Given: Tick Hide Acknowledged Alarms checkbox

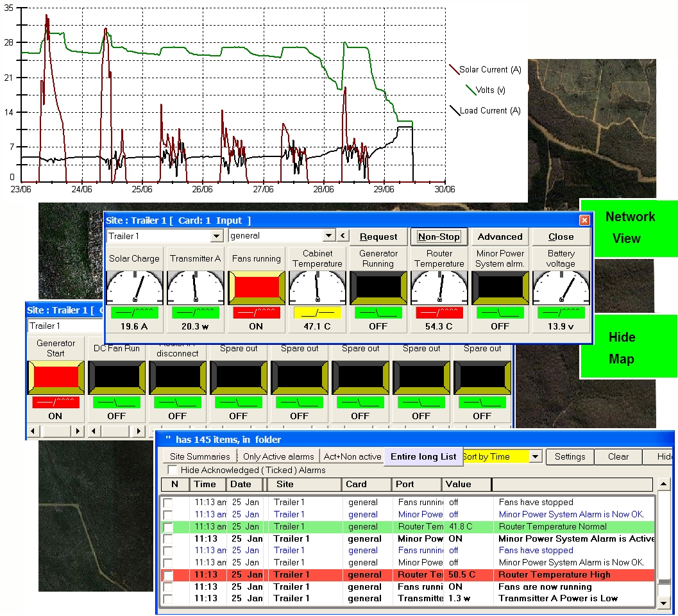Looking at the screenshot, I should 173,470.
